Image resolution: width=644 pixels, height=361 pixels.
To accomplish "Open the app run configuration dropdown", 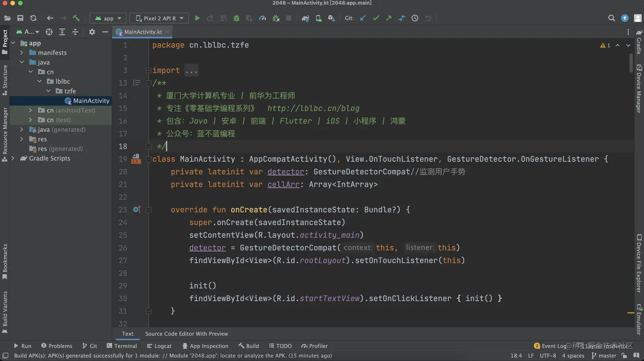I will pyautogui.click(x=108, y=18).
